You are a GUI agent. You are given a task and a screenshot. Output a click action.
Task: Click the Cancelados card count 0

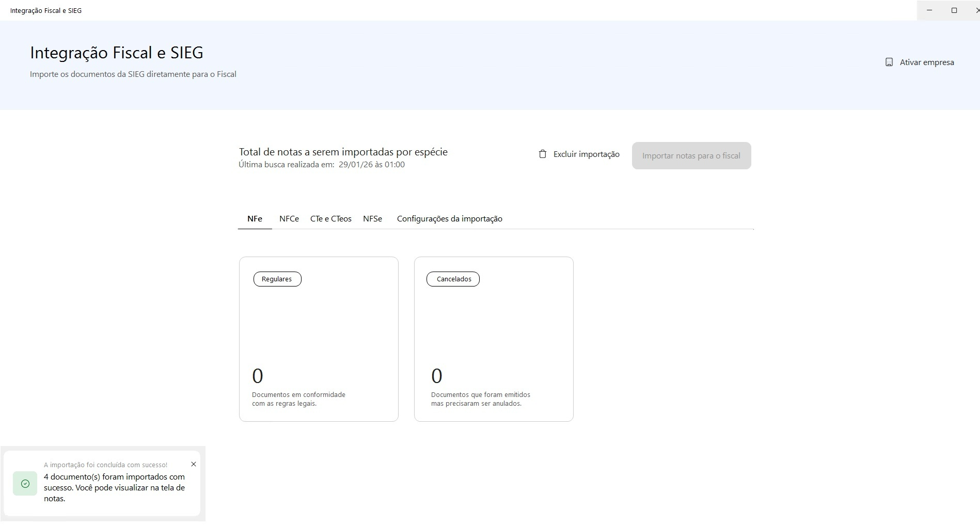(437, 376)
